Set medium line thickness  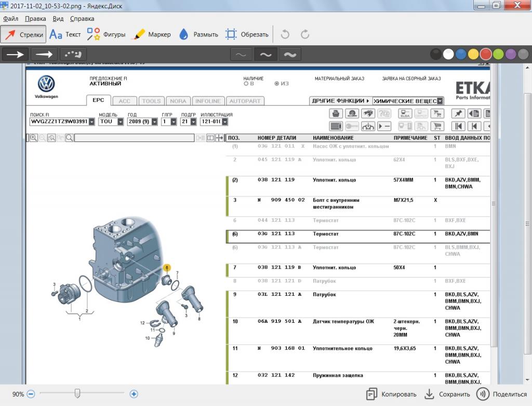[265, 55]
